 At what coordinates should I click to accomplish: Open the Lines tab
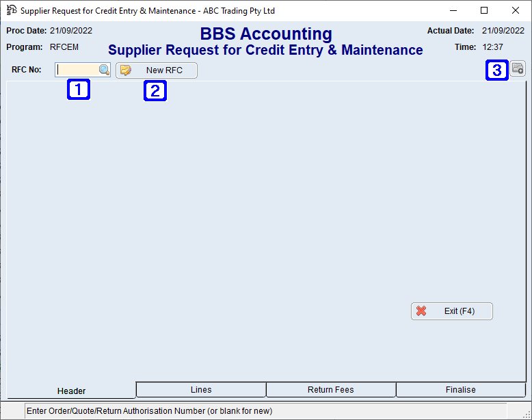[201, 389]
